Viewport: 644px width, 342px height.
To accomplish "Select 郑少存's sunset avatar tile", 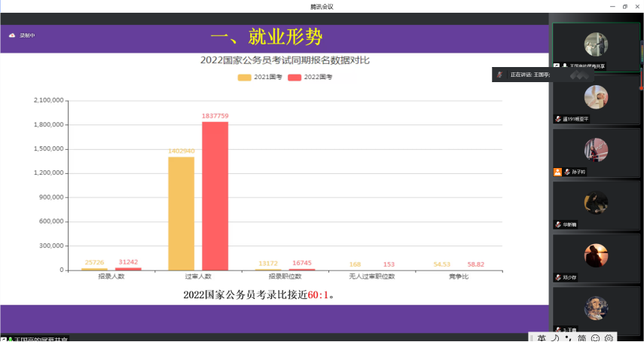I will [596, 255].
